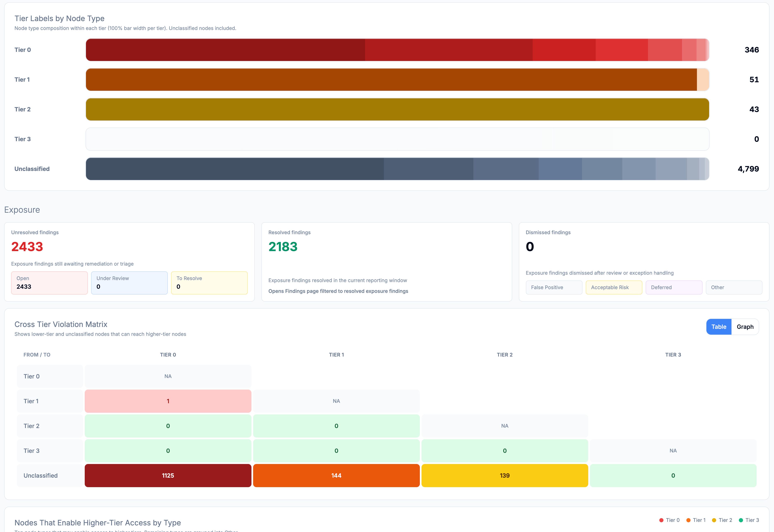Viewport: 774px width, 532px height.
Task: Open the Under Review findings card
Action: click(129, 283)
